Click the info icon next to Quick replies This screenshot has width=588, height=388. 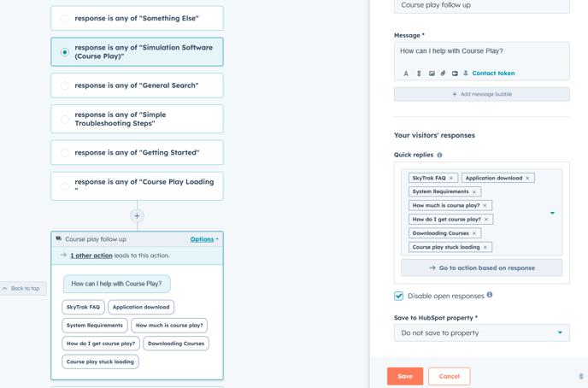tap(440, 156)
